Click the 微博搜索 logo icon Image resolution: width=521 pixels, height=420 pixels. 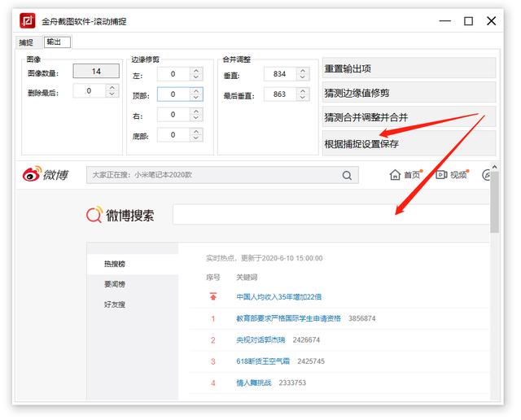(94, 214)
